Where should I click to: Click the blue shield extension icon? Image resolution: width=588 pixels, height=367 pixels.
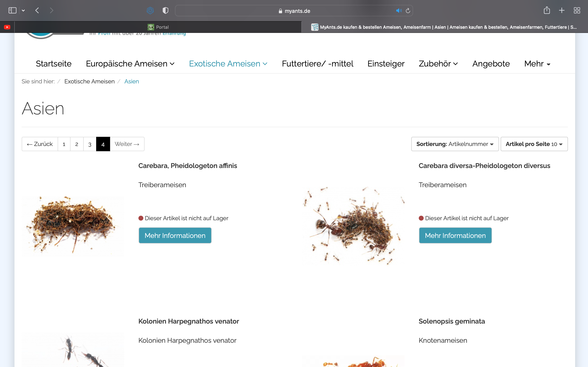click(x=150, y=10)
